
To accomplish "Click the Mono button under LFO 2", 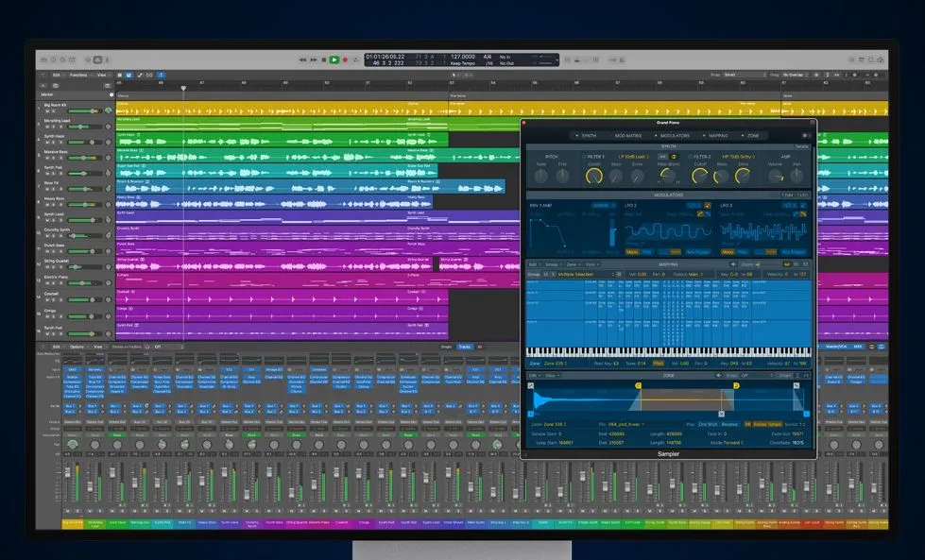I will tap(632, 252).
